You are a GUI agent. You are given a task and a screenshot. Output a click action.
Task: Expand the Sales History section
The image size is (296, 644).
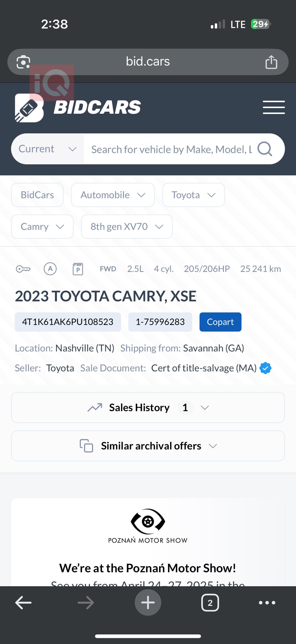(x=148, y=408)
